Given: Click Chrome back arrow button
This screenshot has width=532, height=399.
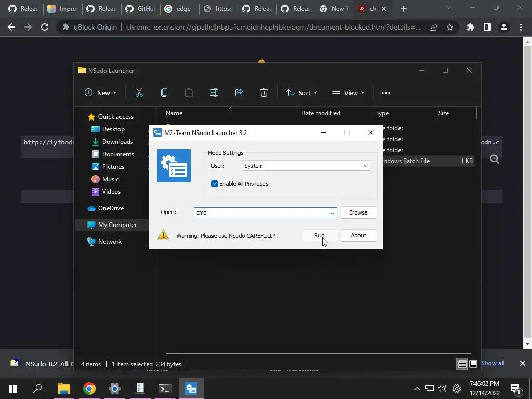Looking at the screenshot, I should point(11,27).
